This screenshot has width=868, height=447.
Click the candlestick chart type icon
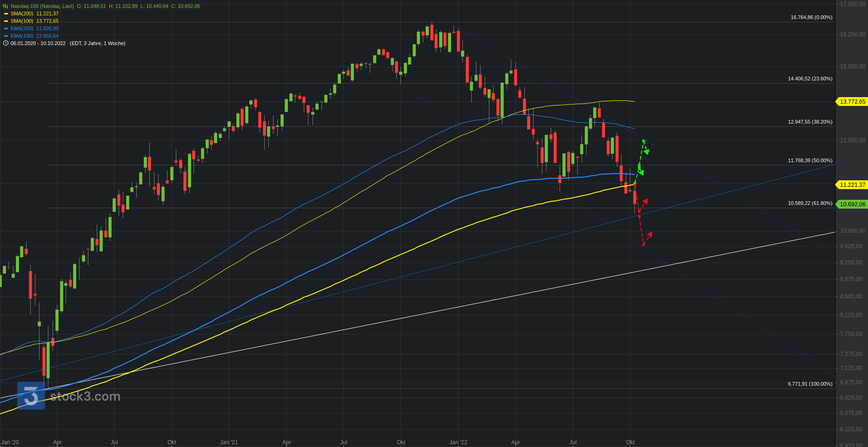[6, 6]
